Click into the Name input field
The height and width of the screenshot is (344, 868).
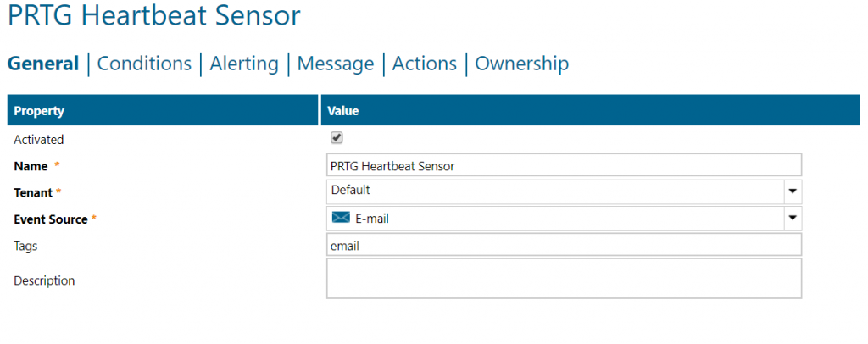click(564, 165)
